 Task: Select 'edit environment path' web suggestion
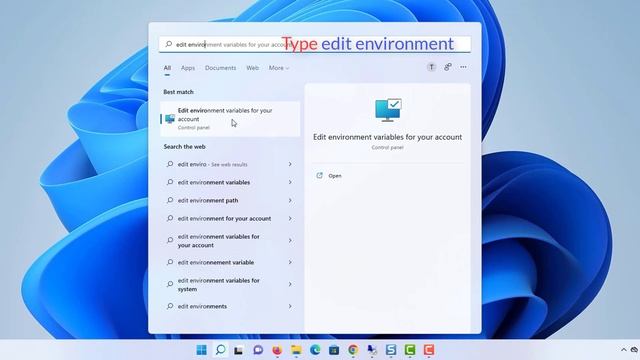point(229,200)
